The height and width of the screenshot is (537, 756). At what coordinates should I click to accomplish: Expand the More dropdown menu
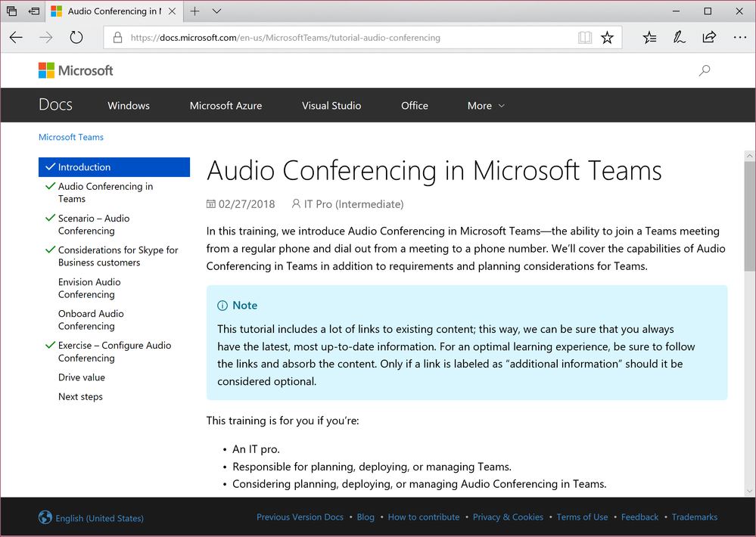coord(486,106)
